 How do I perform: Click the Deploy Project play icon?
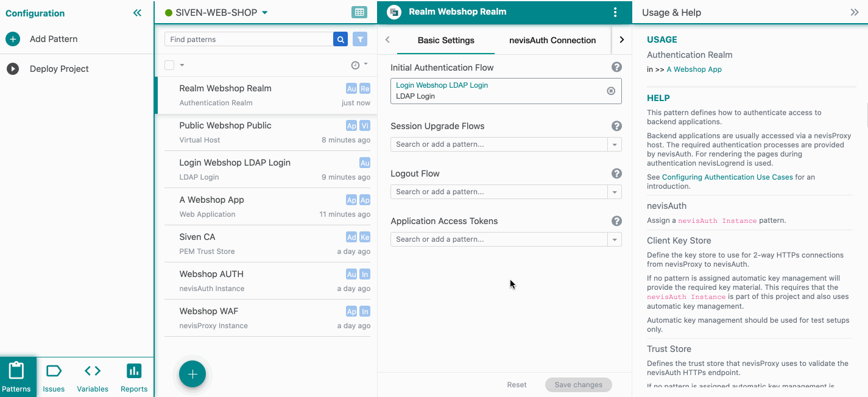(x=13, y=69)
